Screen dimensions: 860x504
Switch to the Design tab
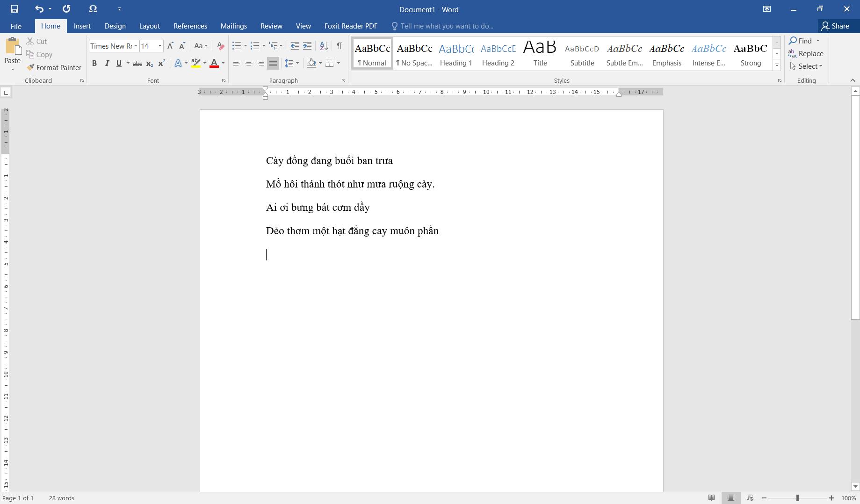pos(115,26)
